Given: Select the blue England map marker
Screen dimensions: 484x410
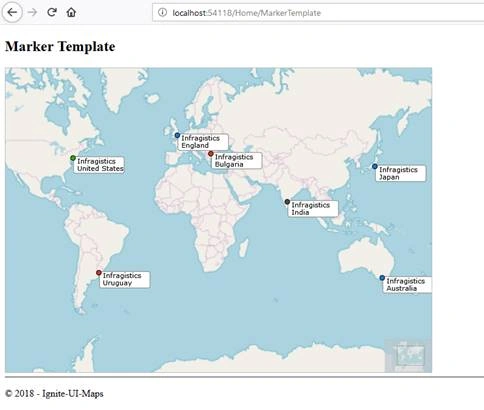Looking at the screenshot, I should [x=177, y=135].
